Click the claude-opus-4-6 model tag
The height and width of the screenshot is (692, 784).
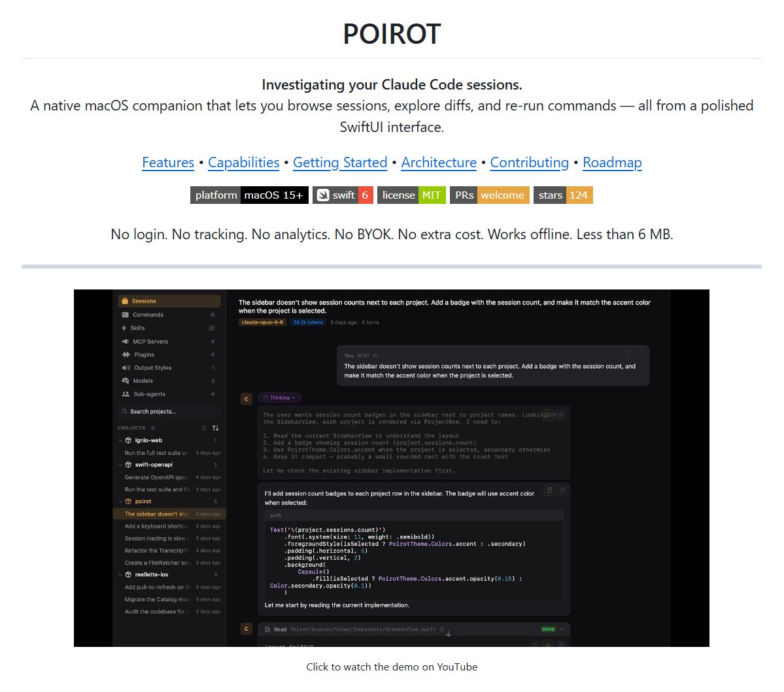coord(262,322)
